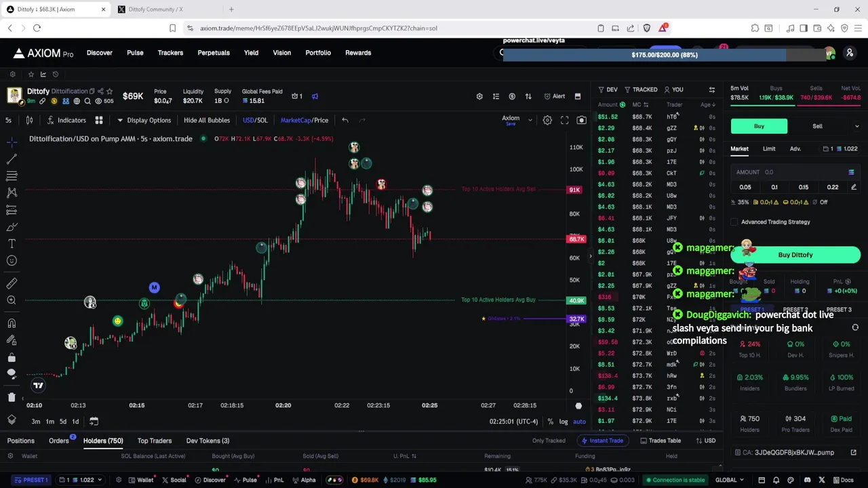Image resolution: width=868 pixels, height=488 pixels.
Task: Edit the quick buy amount presets
Action: 854,187
